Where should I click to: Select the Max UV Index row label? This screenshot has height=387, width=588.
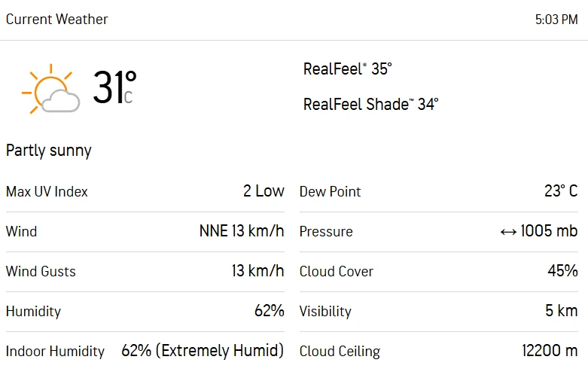click(47, 192)
